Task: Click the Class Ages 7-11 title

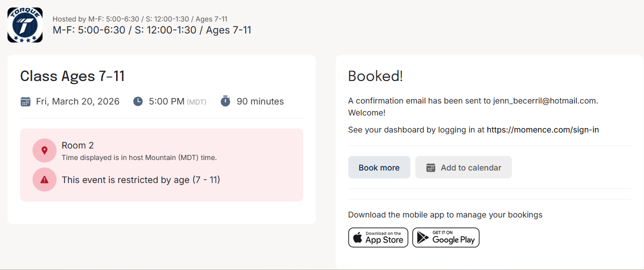Action: pos(72,76)
